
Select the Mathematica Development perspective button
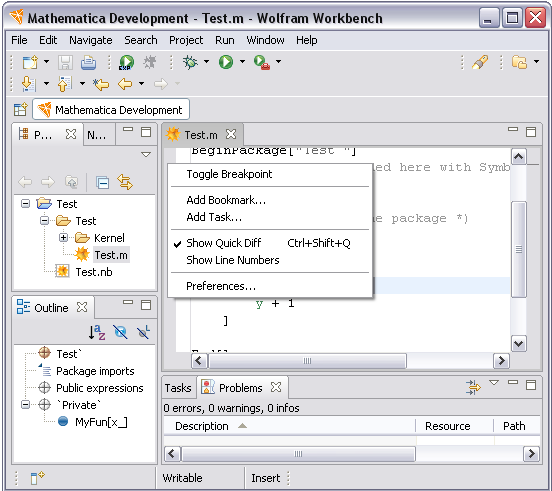point(111,109)
